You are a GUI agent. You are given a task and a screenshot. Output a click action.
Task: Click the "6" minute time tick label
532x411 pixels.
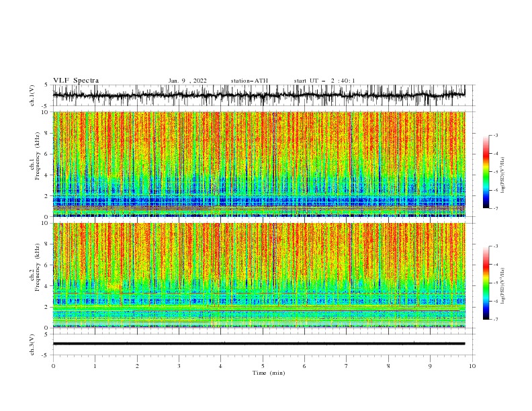[304, 366]
